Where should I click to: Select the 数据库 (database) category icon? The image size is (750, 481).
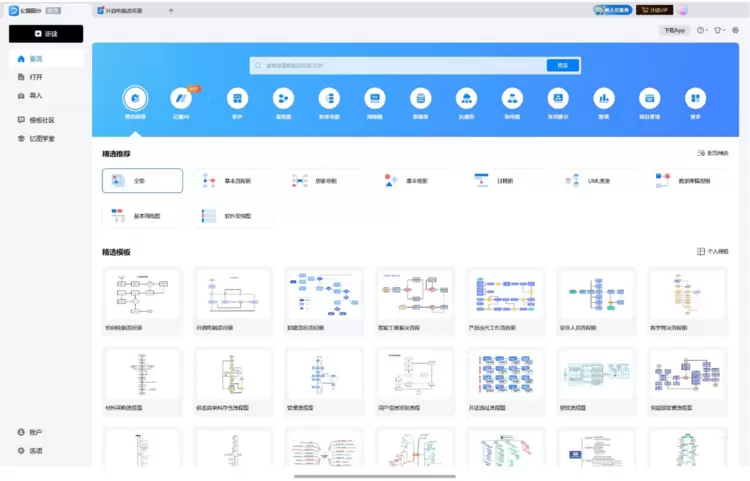pyautogui.click(x=421, y=99)
